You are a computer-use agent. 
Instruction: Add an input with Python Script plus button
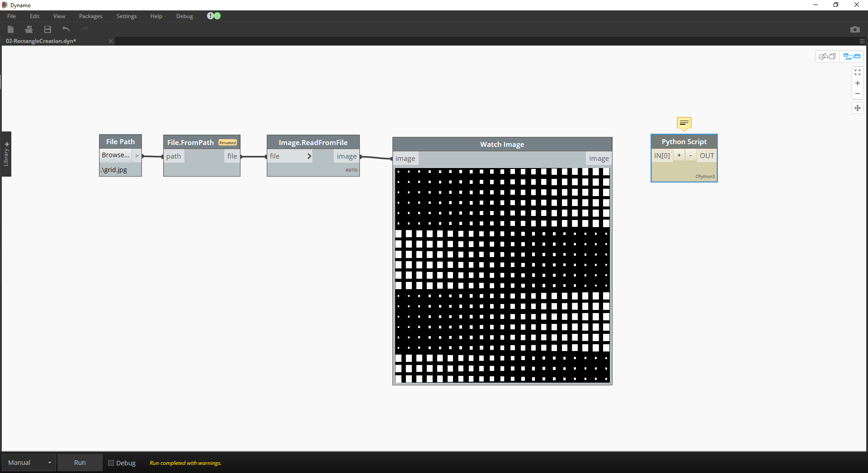(679, 155)
